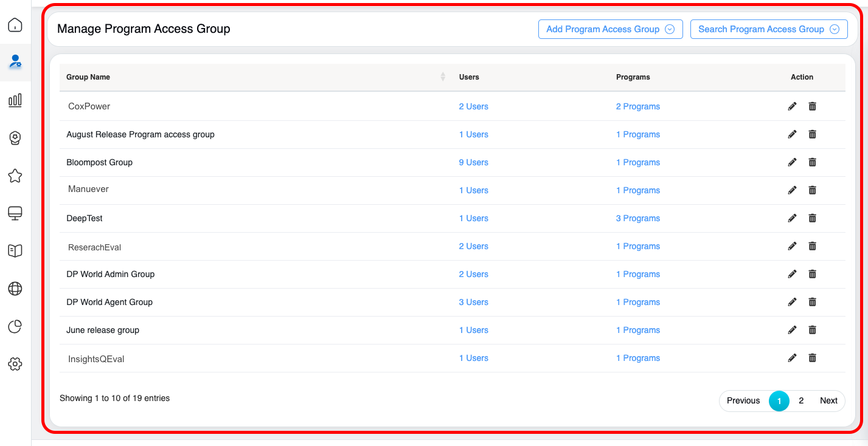
Task: Open the settings gear in sidebar
Action: click(x=15, y=364)
